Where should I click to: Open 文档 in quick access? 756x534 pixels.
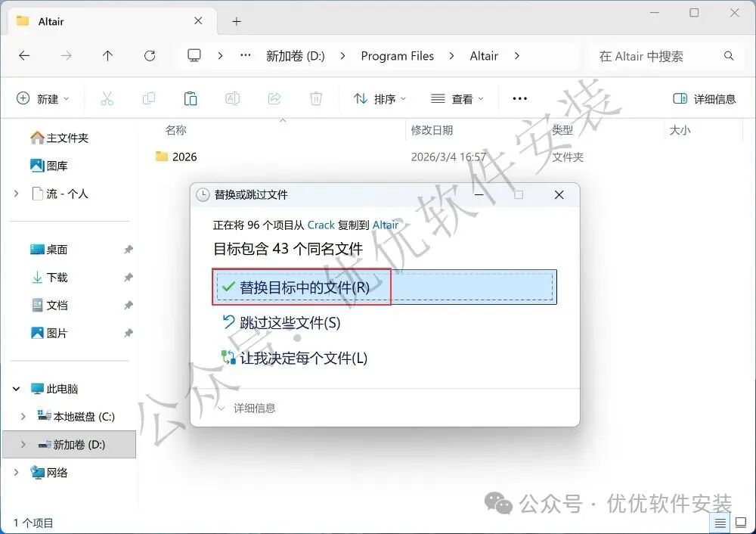pos(48,306)
